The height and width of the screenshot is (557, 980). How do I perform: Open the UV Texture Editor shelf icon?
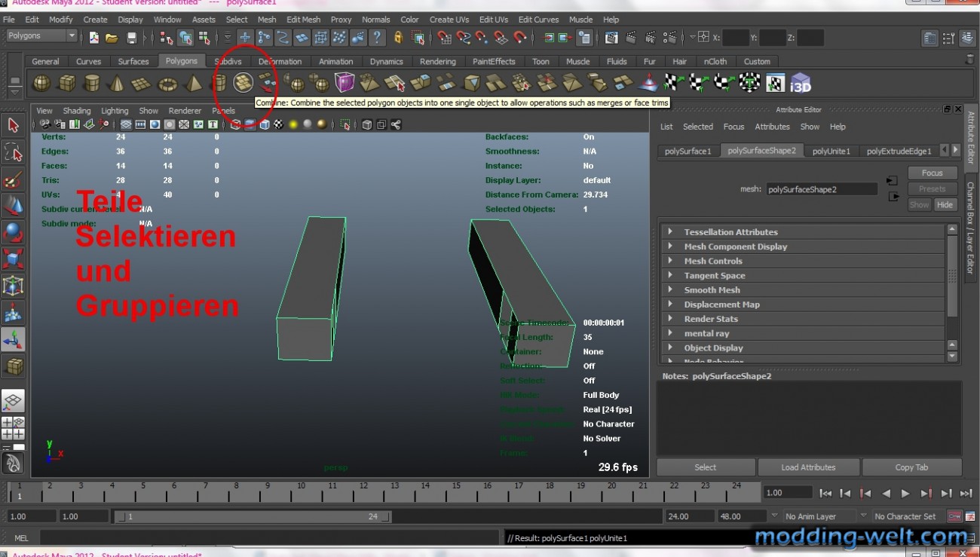click(x=775, y=83)
